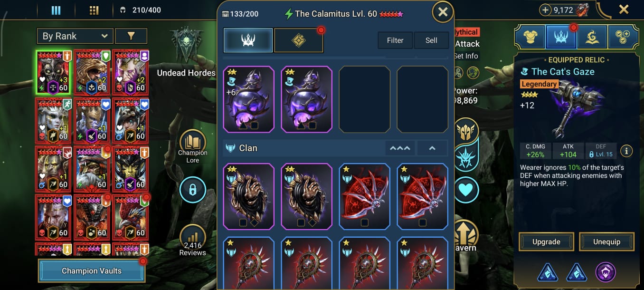
Task: Select the +6 purple orb relic
Action: click(x=248, y=99)
